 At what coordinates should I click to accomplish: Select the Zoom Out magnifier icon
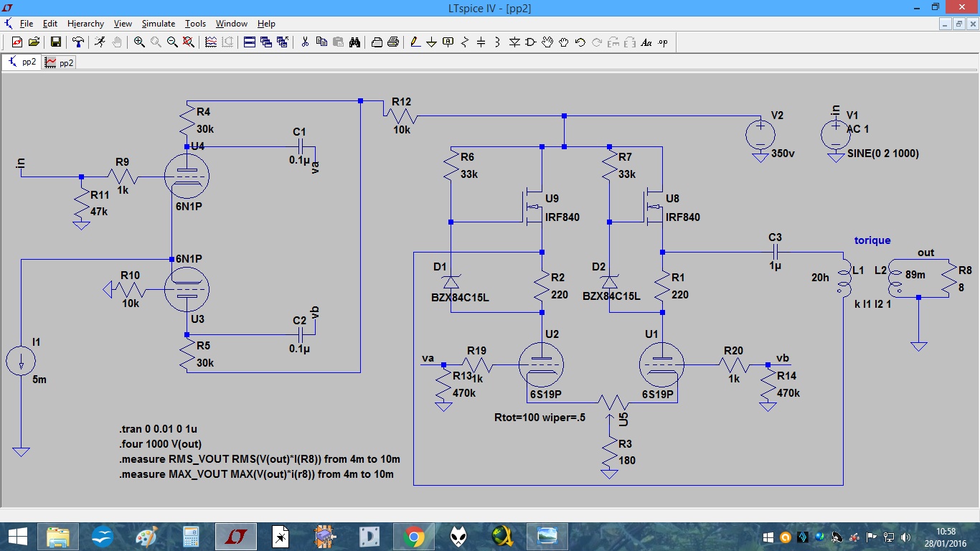click(x=172, y=42)
